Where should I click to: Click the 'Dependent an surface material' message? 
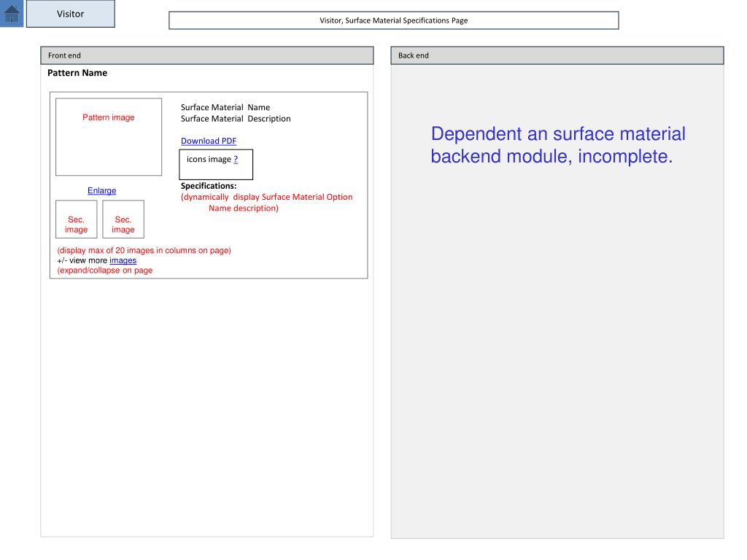558,145
